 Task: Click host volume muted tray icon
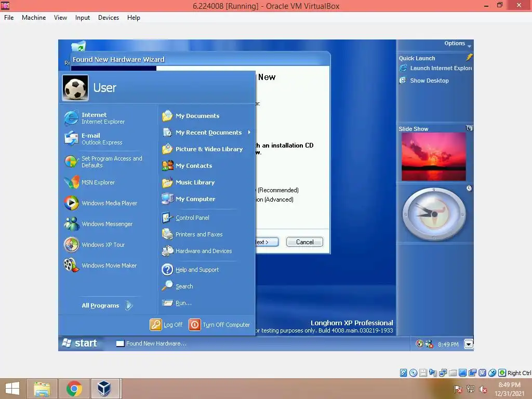[x=483, y=389]
